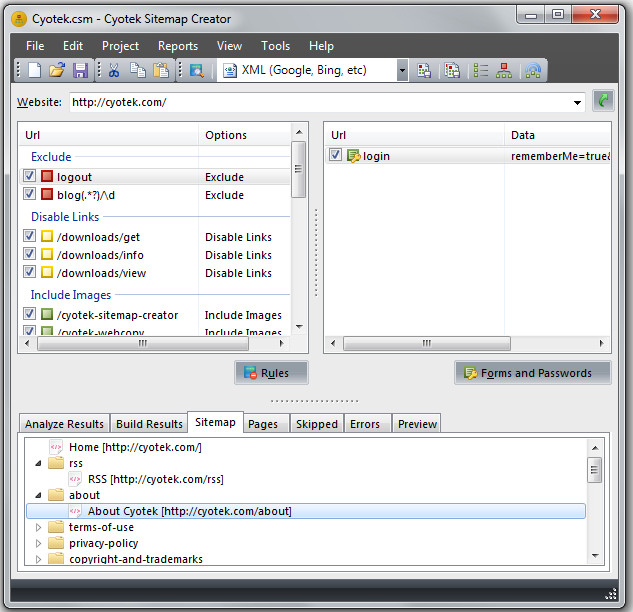Open the File menu

35,46
